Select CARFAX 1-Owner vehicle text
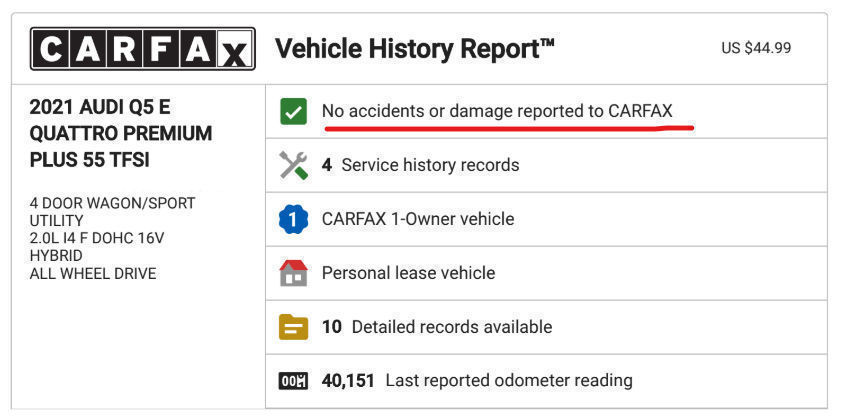This screenshot has width=842, height=420. (x=418, y=219)
